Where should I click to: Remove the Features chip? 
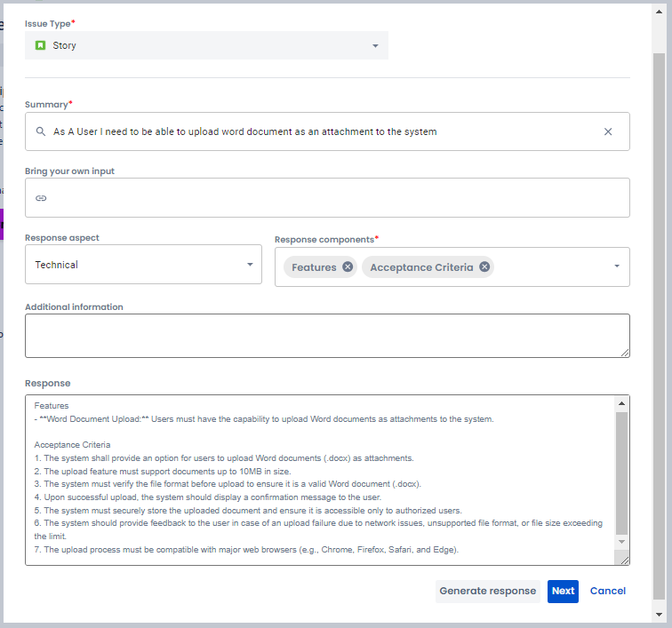[348, 267]
